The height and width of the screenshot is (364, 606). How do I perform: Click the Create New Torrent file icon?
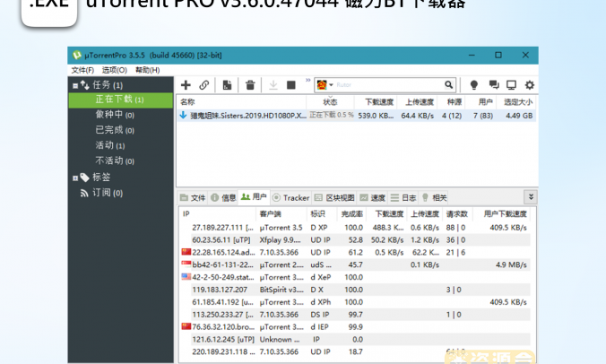[x=227, y=85]
